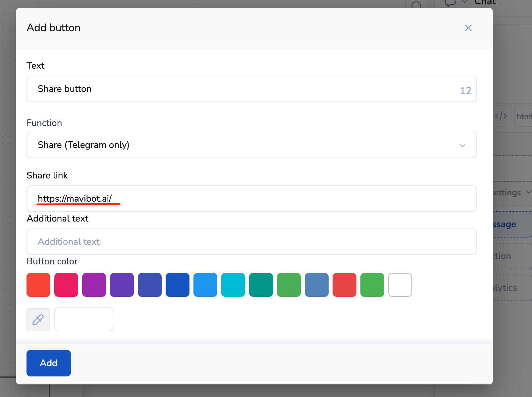This screenshot has height=397, width=532.
Task: Choose the cyan color swatch
Action: click(233, 285)
